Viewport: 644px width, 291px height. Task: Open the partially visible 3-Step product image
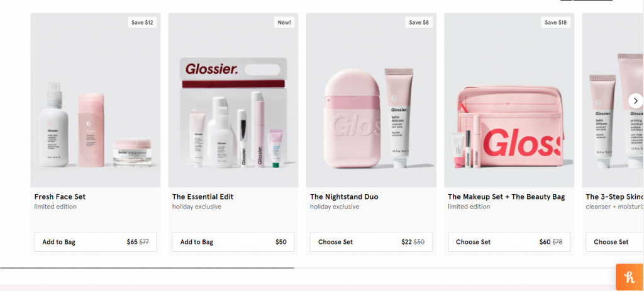(x=613, y=100)
